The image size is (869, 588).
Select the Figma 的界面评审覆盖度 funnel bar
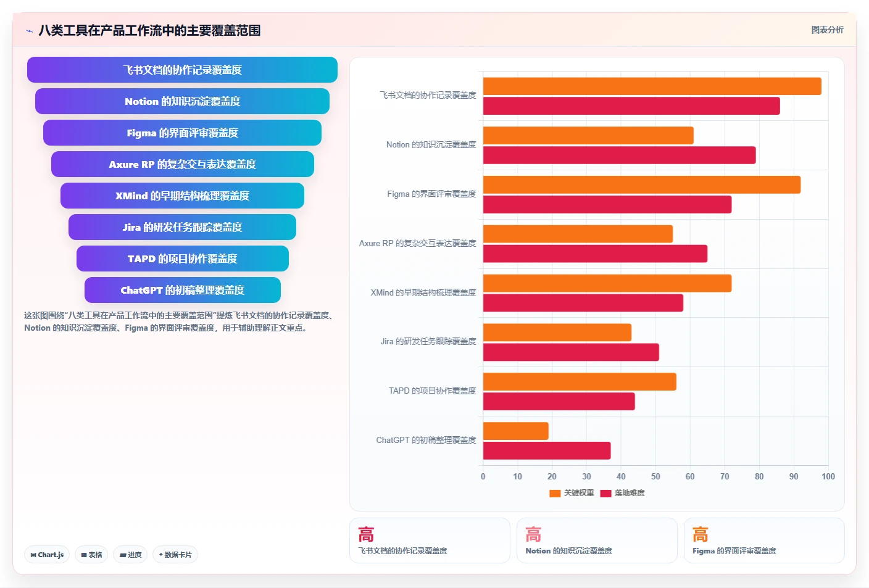tap(182, 133)
